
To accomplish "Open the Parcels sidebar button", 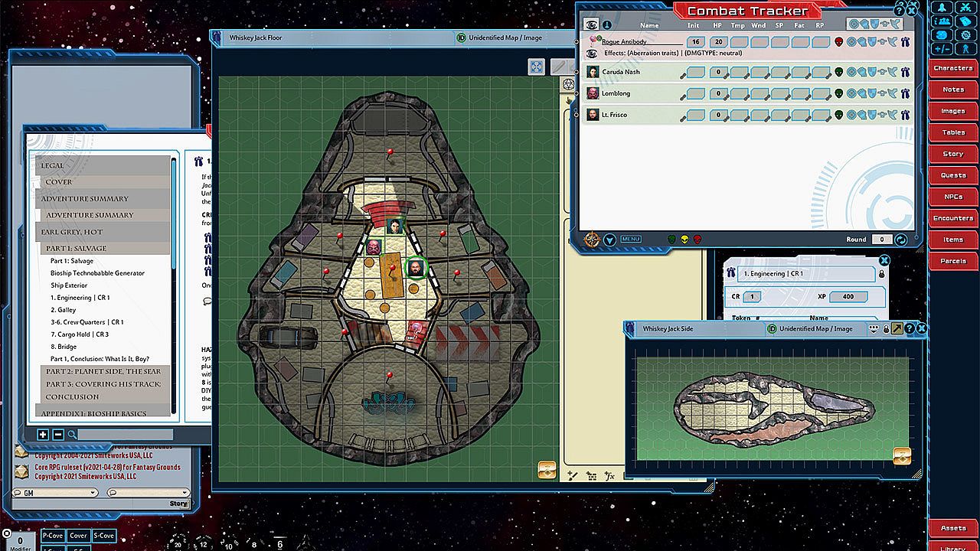I will pos(952,261).
